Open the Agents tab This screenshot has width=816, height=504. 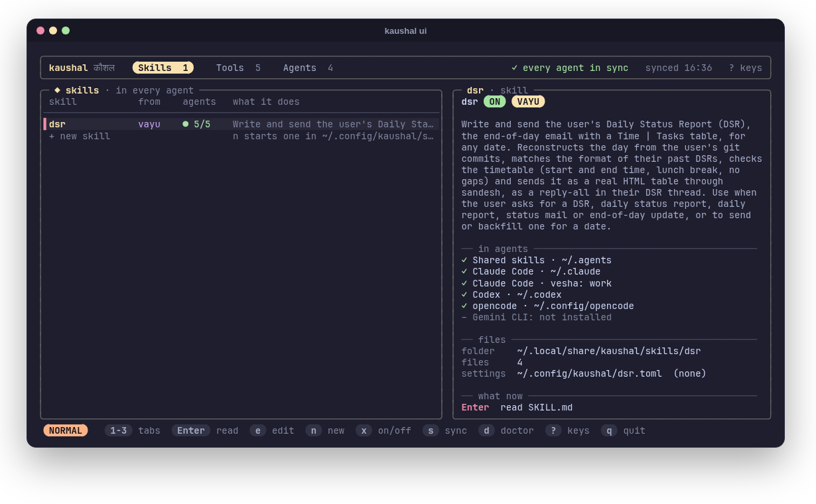(308, 68)
